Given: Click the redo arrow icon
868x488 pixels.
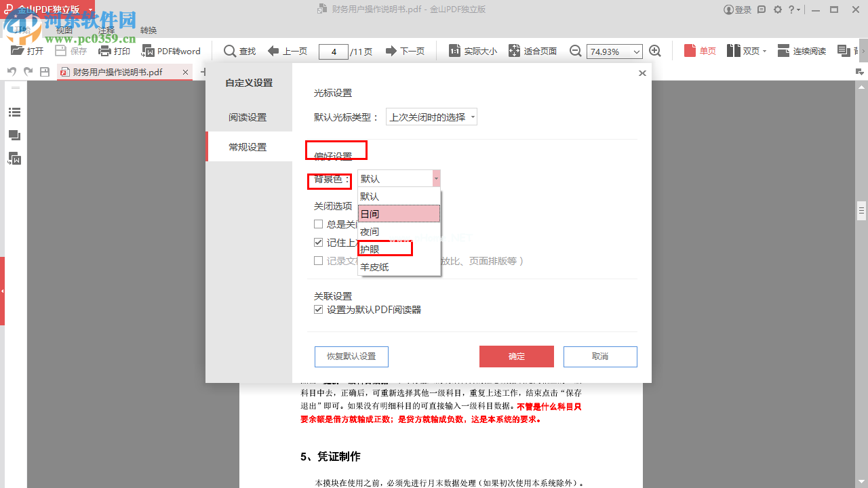Looking at the screenshot, I should tap(28, 71).
